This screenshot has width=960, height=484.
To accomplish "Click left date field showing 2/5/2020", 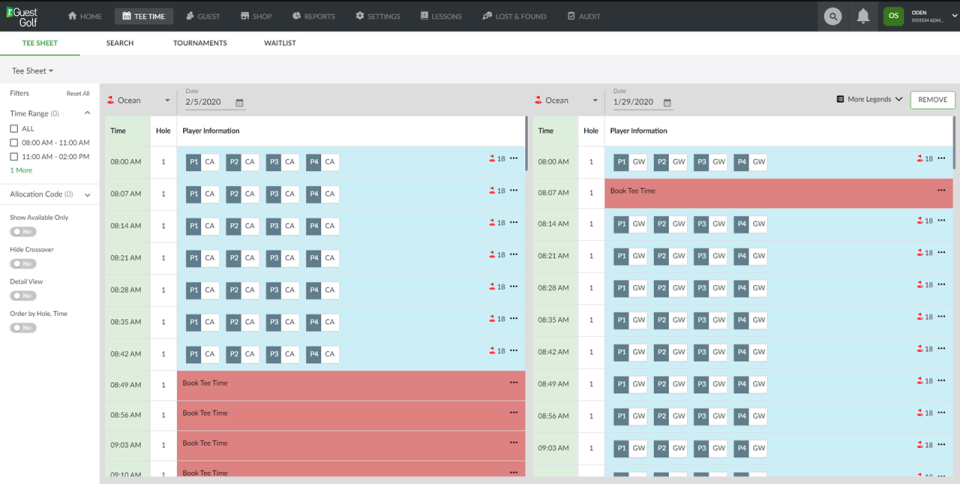I will (x=215, y=102).
